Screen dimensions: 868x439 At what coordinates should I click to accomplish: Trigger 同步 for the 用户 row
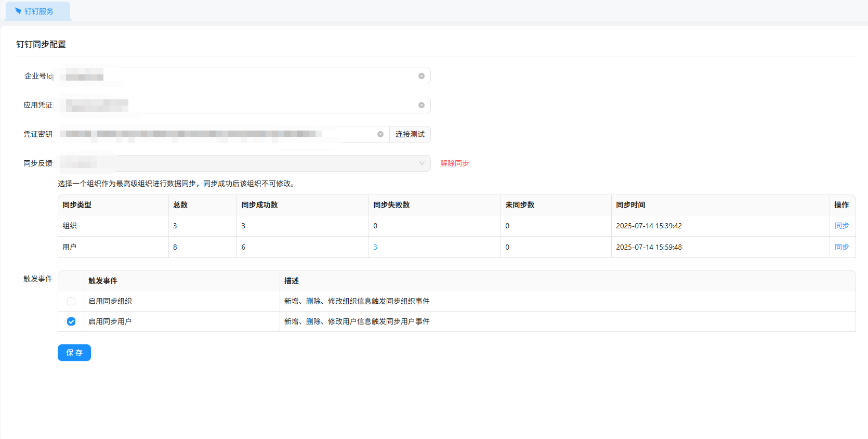(841, 247)
